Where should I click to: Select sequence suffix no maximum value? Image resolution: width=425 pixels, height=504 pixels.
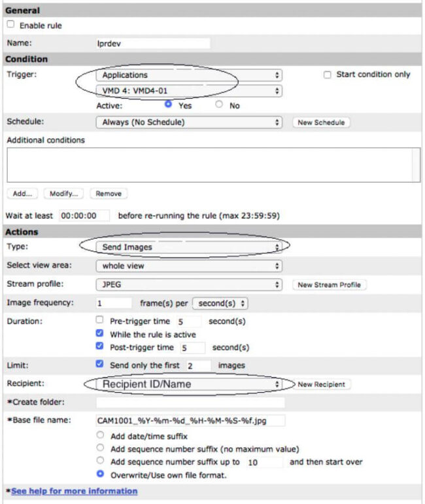pos(100,448)
